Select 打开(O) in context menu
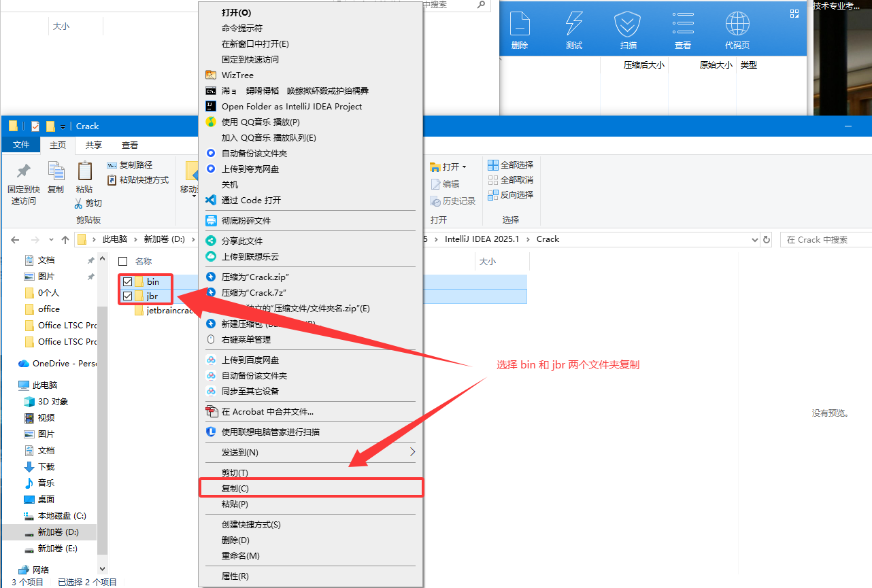The width and height of the screenshot is (872, 588). point(310,12)
